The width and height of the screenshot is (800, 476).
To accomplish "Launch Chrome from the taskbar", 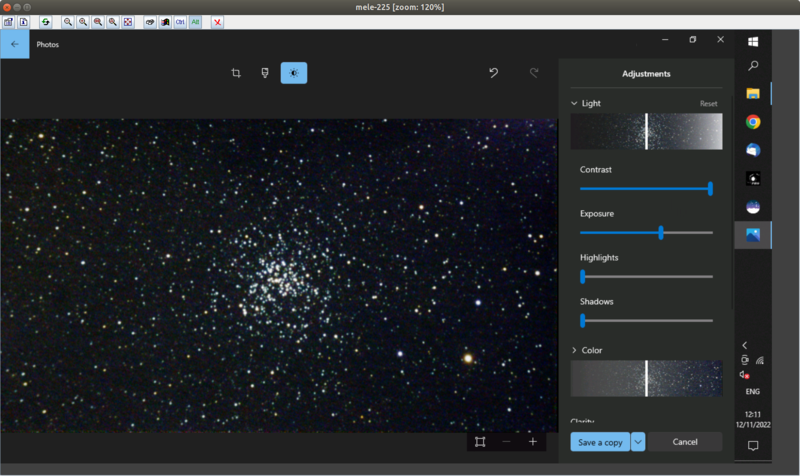I will (x=753, y=122).
